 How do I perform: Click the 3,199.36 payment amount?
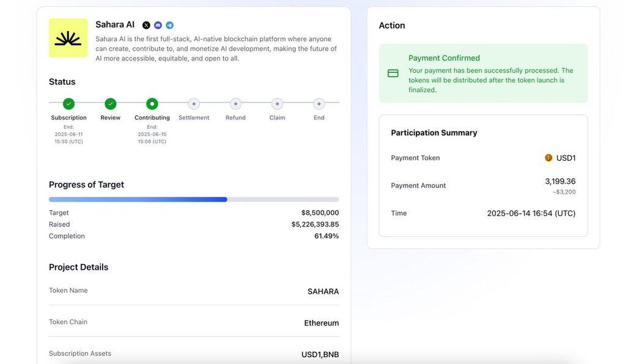pos(560,181)
